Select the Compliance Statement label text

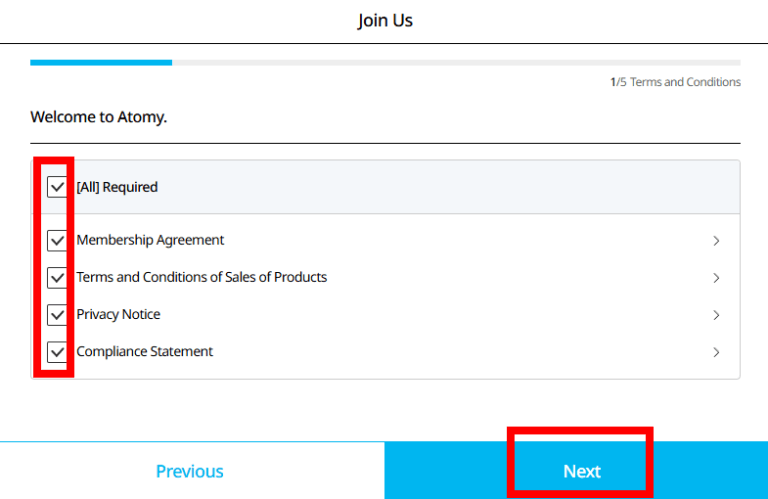tap(144, 351)
